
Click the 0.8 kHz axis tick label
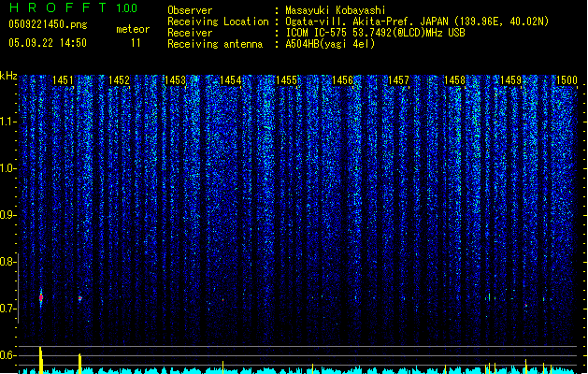point(8,262)
